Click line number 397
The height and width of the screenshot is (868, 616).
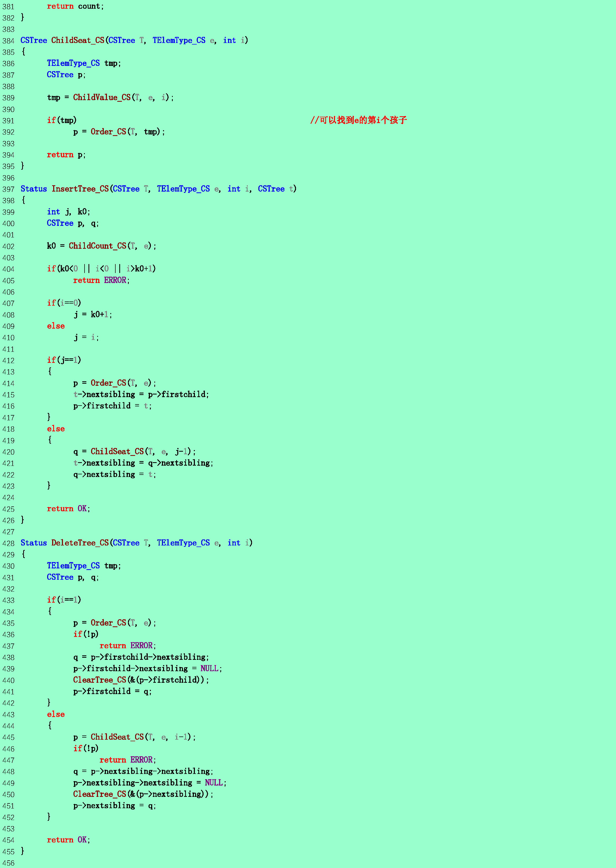(8, 189)
